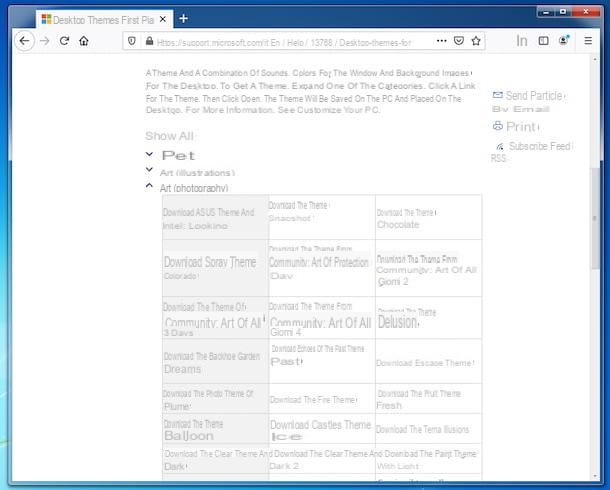The width and height of the screenshot is (610, 490).
Task: Open a new tab
Action: pos(183,19)
